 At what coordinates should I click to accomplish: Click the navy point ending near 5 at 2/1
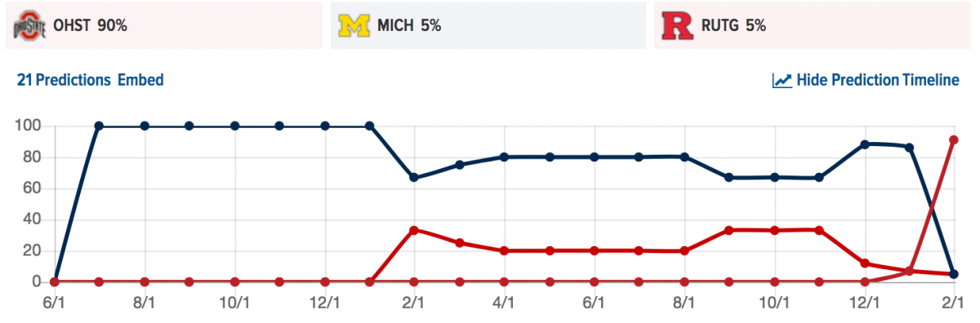(x=954, y=274)
